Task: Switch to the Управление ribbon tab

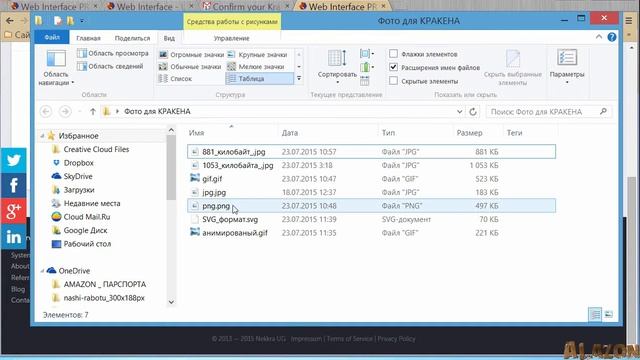Action: (231, 38)
